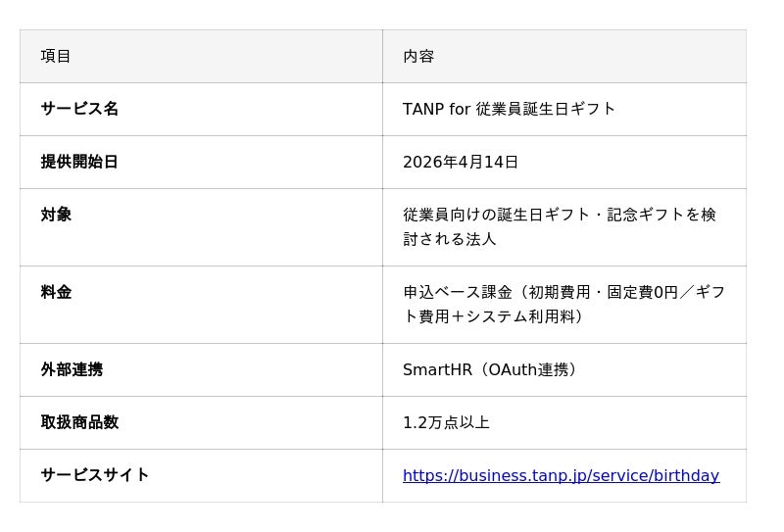Select the 取扱商品数 row label
The width and height of the screenshot is (784, 532).
coord(79,422)
